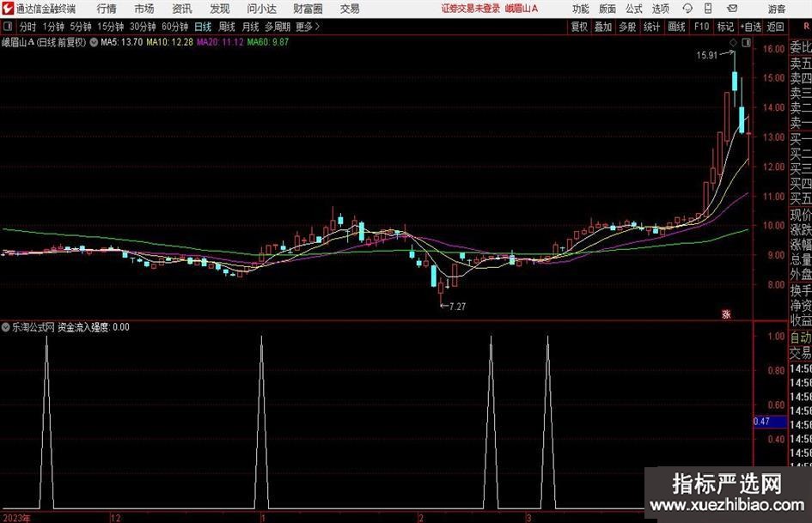Click the 证券交易未登录 login link
The width and height of the screenshot is (812, 523).
[470, 9]
